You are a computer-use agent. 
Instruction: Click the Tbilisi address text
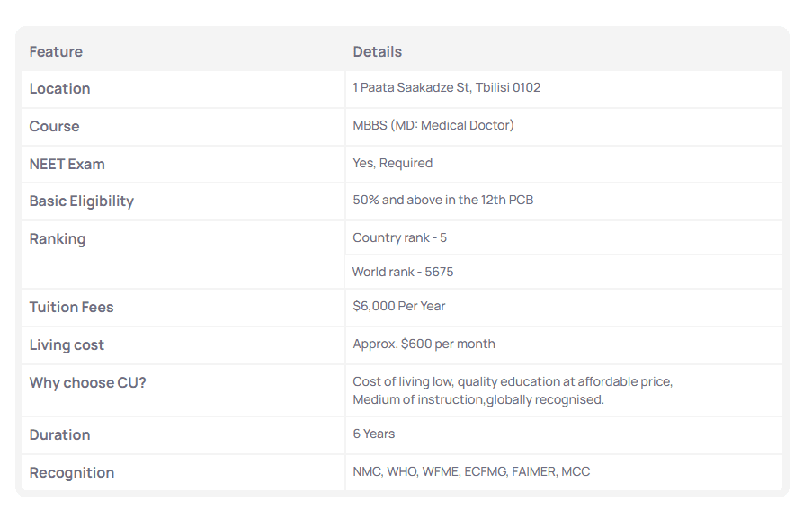point(446,88)
